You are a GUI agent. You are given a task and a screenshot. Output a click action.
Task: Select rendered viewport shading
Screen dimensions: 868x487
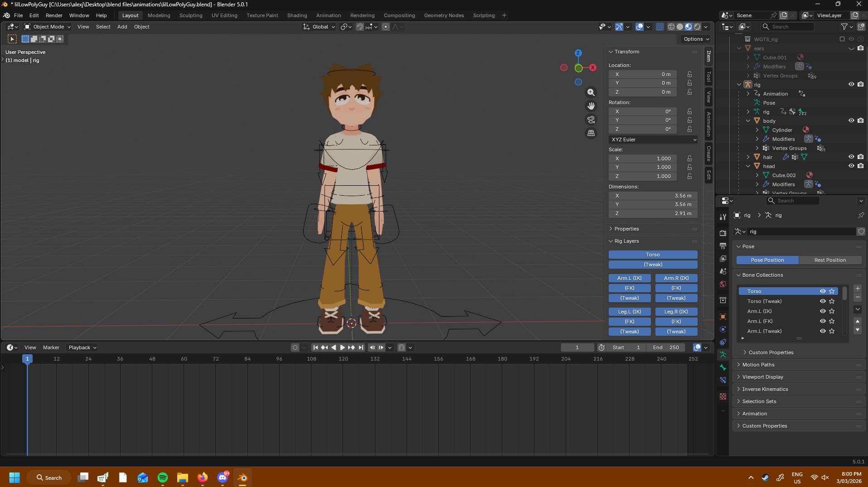(x=697, y=27)
